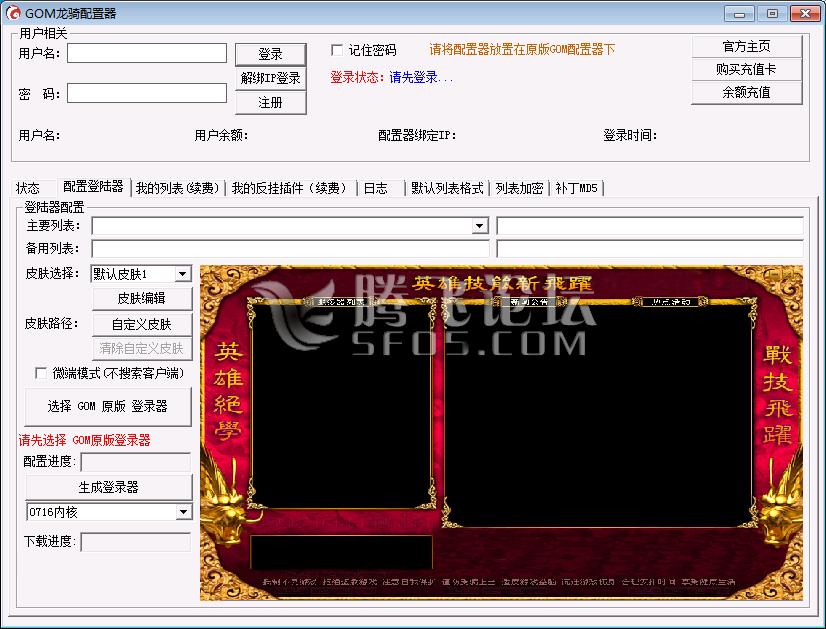
Task: Switch to the 日志 tab
Action: (376, 188)
